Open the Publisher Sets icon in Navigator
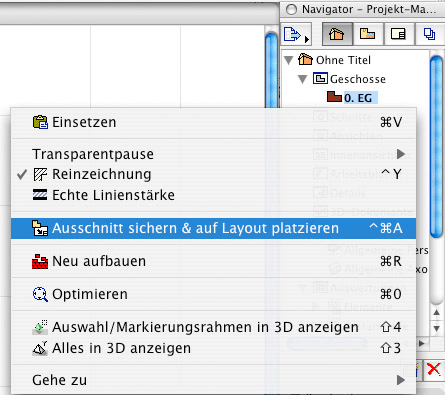445x395 pixels. pos(429,34)
